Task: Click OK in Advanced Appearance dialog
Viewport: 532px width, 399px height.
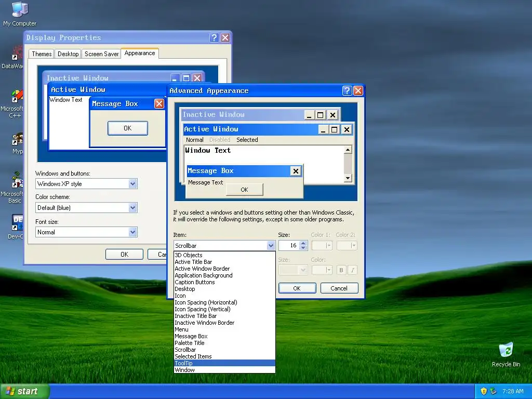Action: click(x=297, y=288)
